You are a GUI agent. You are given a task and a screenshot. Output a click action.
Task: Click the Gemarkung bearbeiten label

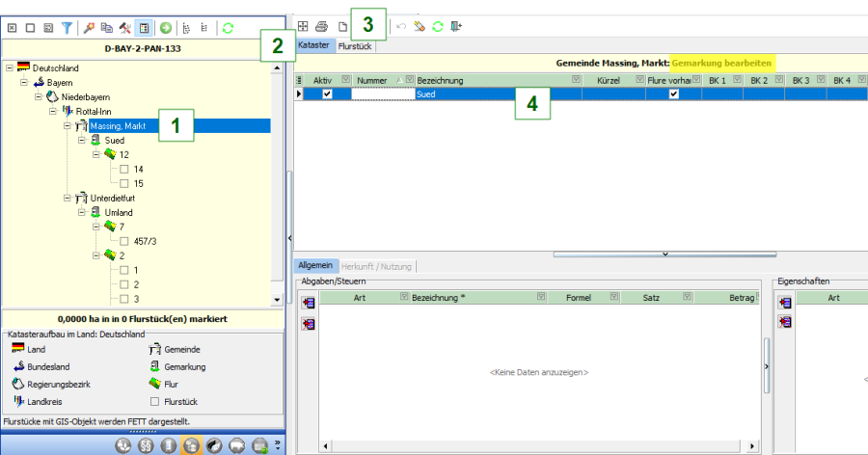point(721,62)
